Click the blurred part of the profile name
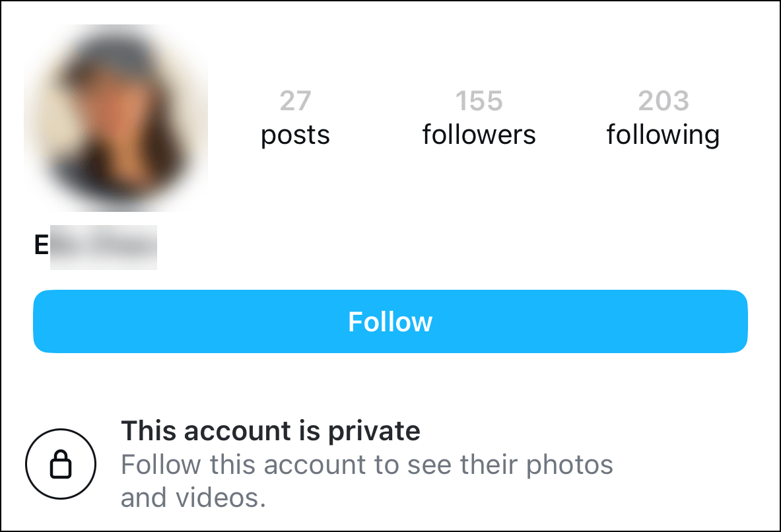This screenshot has width=781, height=532. point(104,247)
